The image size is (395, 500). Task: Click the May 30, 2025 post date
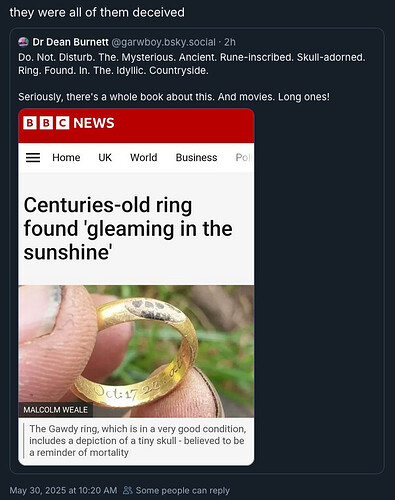click(x=63, y=490)
